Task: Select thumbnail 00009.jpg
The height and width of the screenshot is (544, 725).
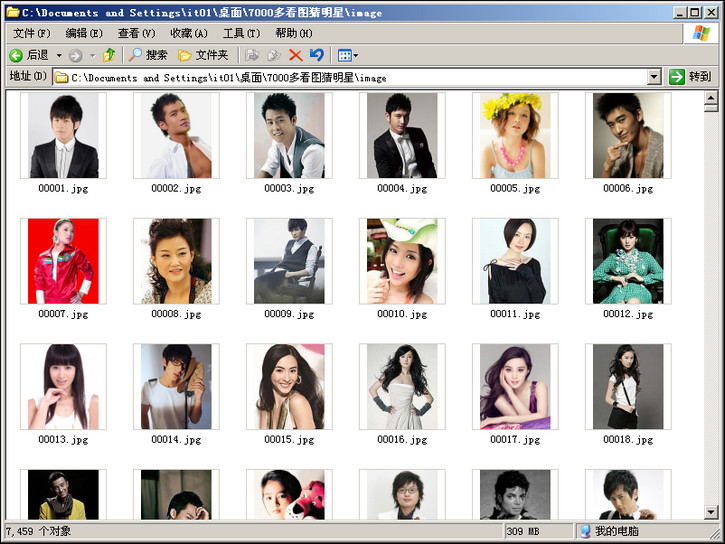Action: 289,261
